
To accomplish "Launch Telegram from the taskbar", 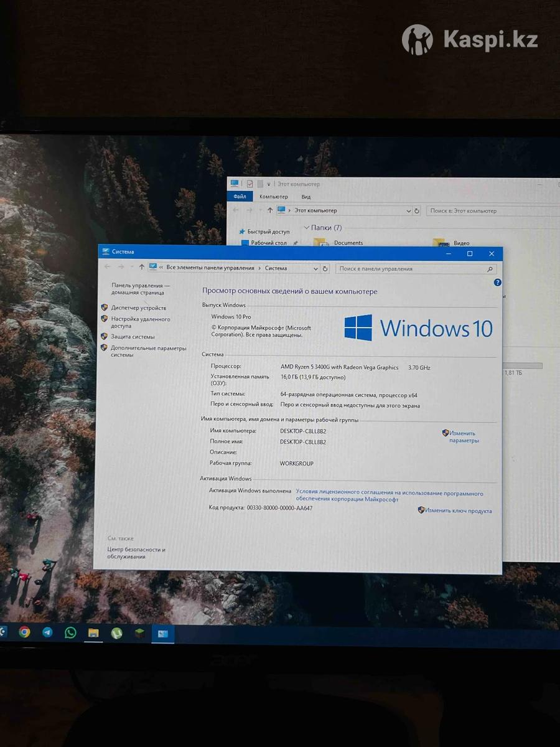I will tap(47, 632).
